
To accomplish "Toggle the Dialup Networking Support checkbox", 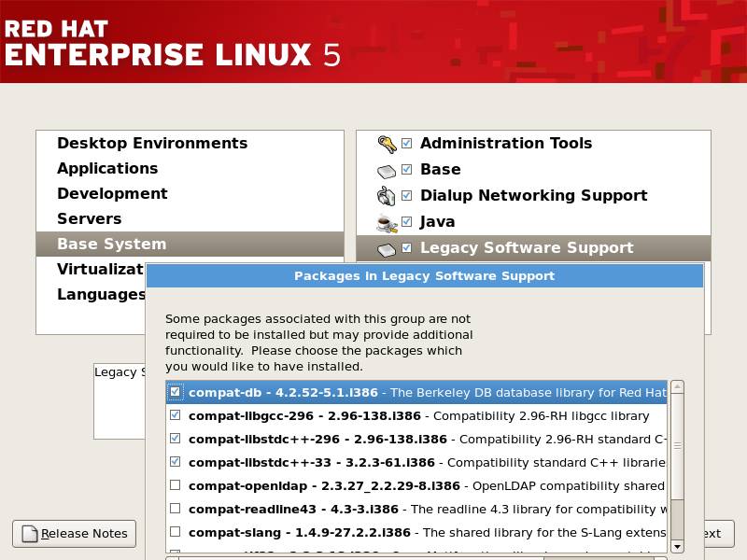I will [x=406, y=195].
